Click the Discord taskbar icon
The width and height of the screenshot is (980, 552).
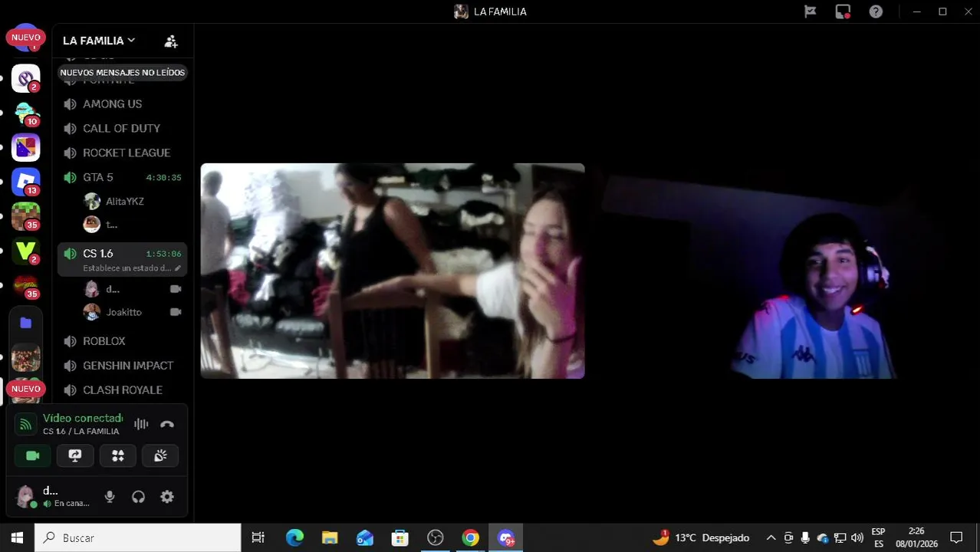506,537
